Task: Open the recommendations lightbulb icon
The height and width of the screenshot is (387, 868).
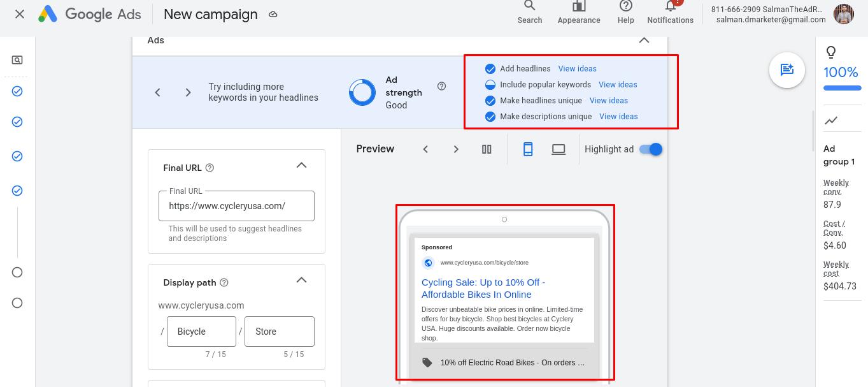Action: pyautogui.click(x=830, y=52)
